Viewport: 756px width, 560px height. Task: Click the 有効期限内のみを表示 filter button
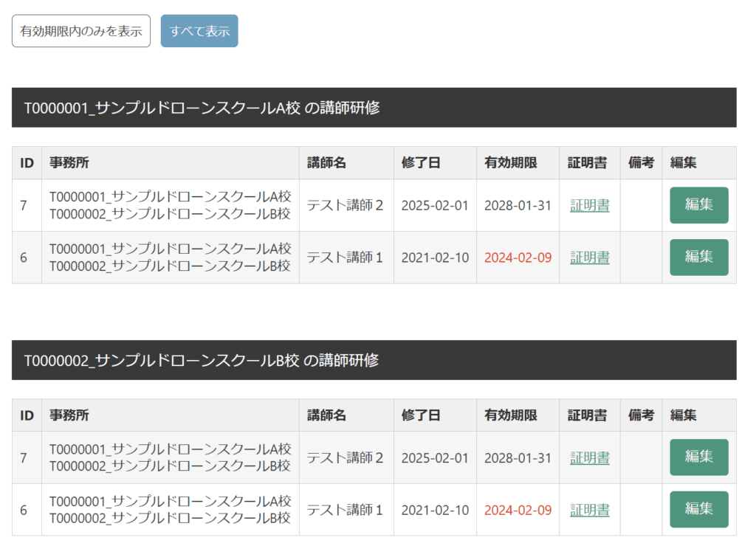click(x=81, y=31)
